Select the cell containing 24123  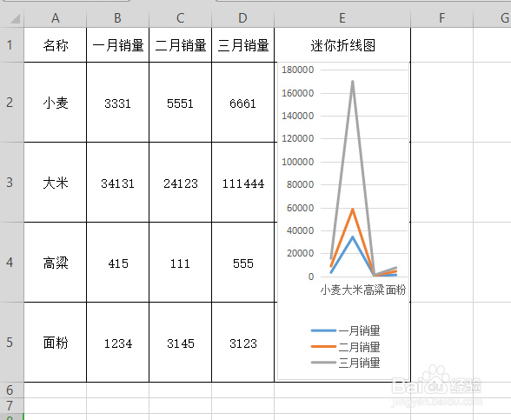pyautogui.click(x=180, y=183)
